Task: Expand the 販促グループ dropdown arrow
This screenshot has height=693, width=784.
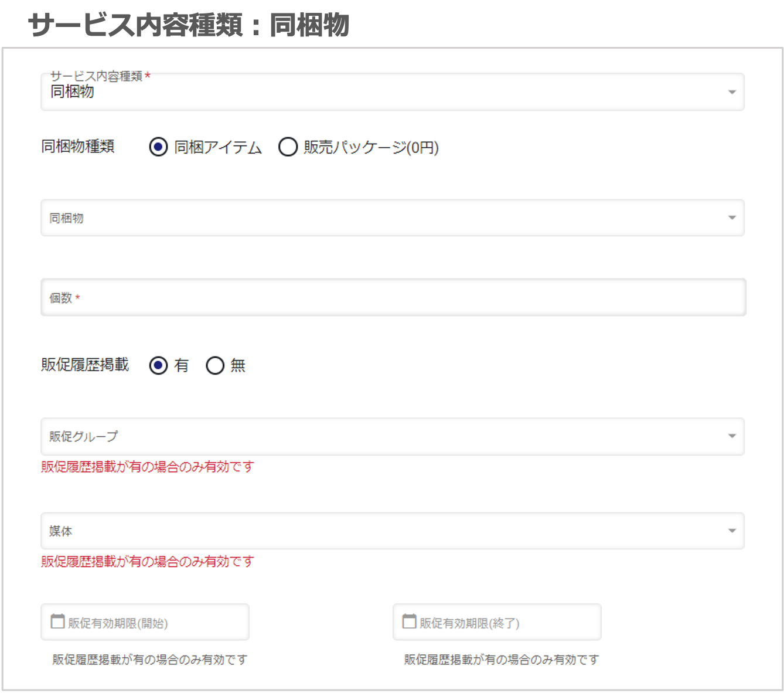Action: tap(731, 436)
